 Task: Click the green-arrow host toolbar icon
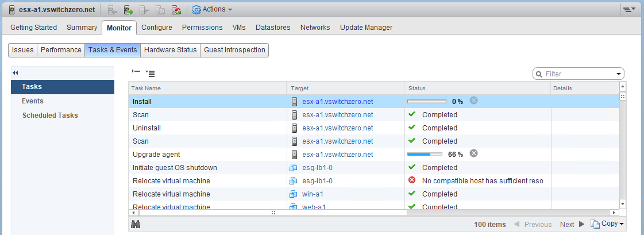pyautogui.click(x=128, y=10)
